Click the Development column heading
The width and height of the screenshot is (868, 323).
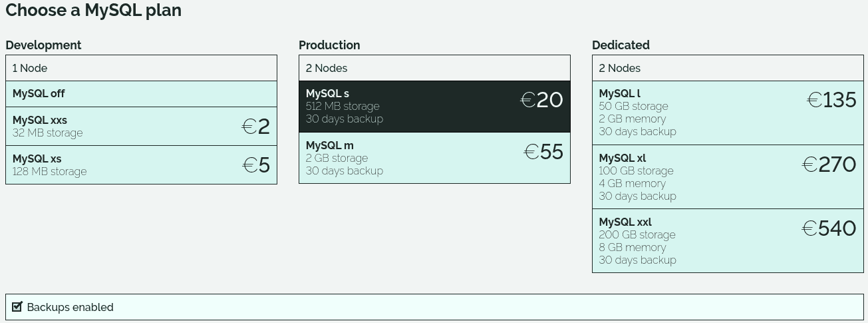(43, 45)
